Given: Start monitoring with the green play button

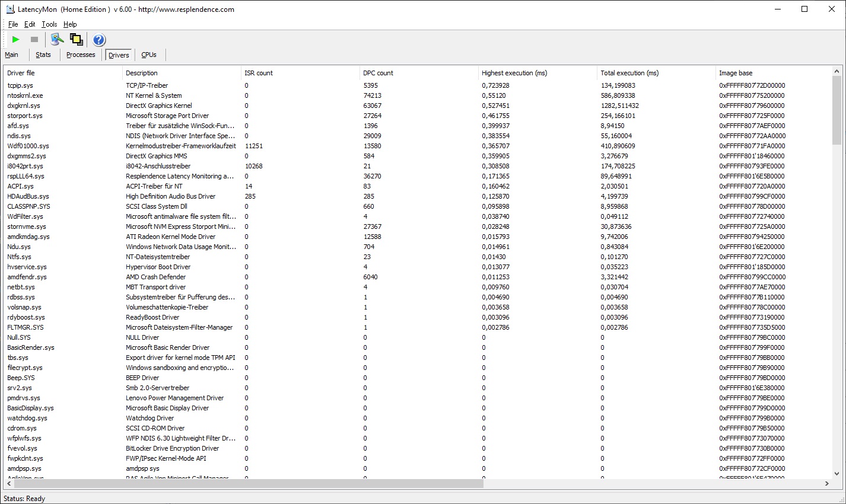Looking at the screenshot, I should point(16,40).
